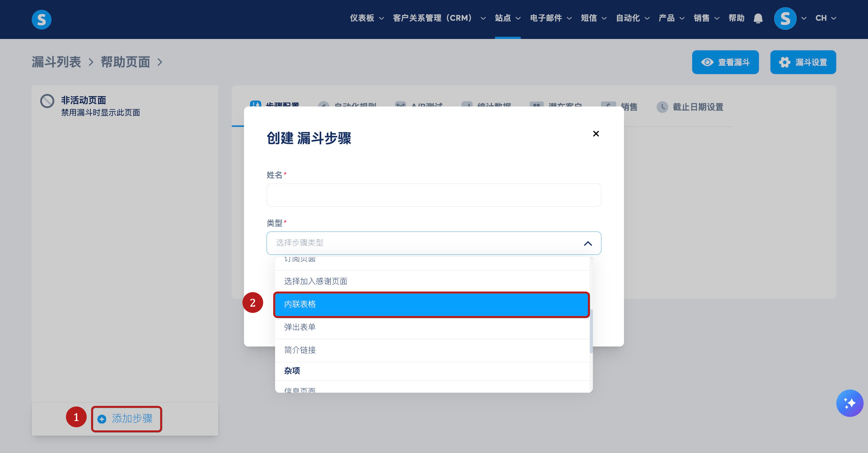Open 漏斗设置 with gear button
This screenshot has width=868, height=453.
803,62
